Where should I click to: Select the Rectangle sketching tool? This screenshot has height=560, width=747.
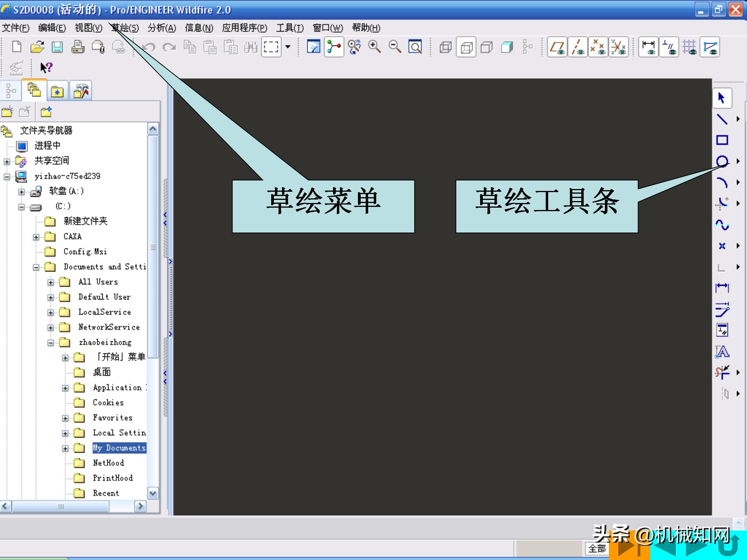tap(723, 140)
